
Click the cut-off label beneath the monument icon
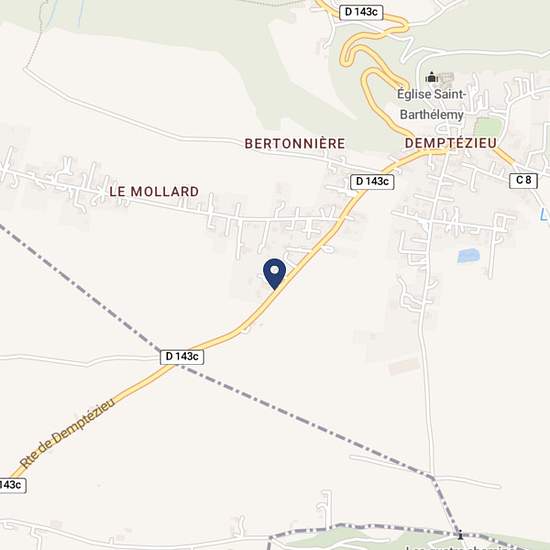467,547
